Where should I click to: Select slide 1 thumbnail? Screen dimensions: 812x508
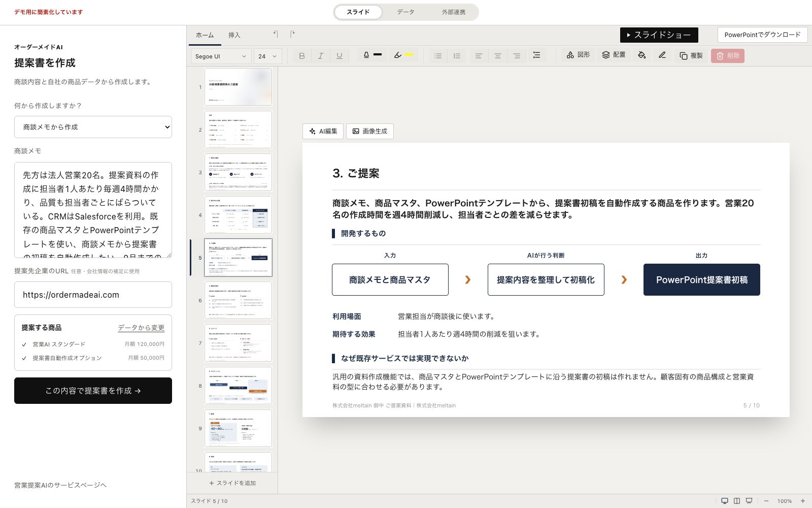point(238,87)
